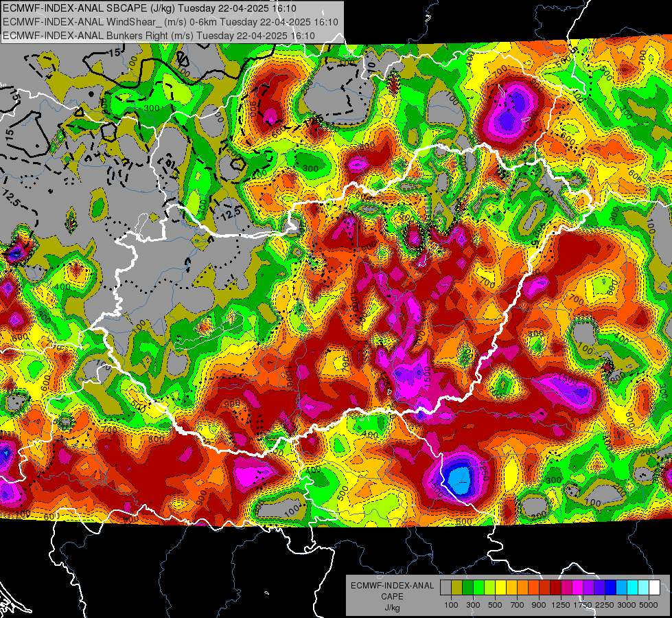
Task: Click the ECMWF-INDEX-ANAL legend heading
Action: (x=392, y=586)
